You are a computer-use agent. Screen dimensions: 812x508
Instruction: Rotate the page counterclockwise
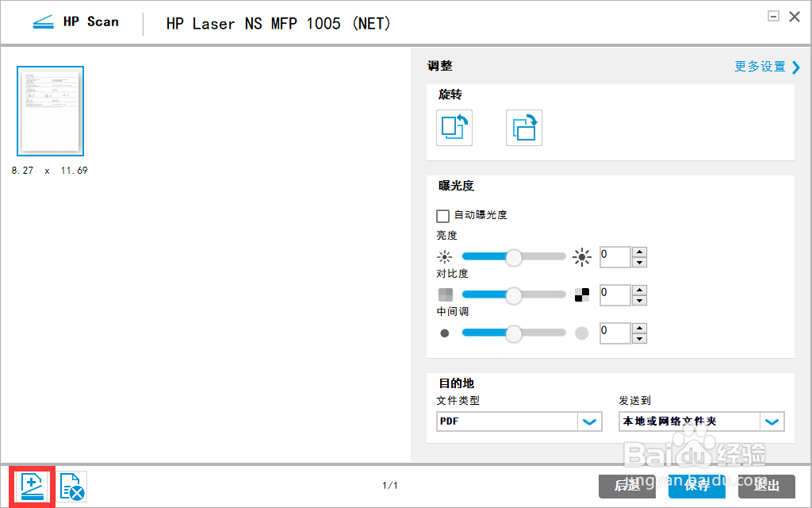click(454, 128)
